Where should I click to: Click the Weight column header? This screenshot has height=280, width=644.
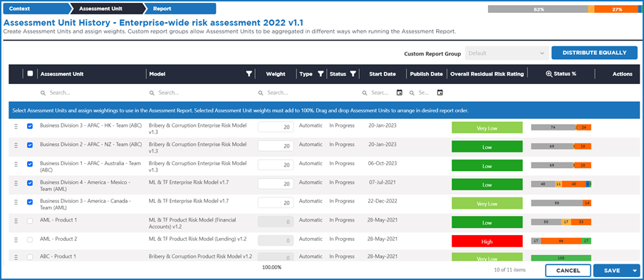tap(276, 74)
